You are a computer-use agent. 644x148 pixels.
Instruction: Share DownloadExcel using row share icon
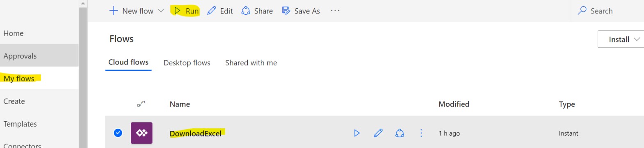pyautogui.click(x=400, y=133)
